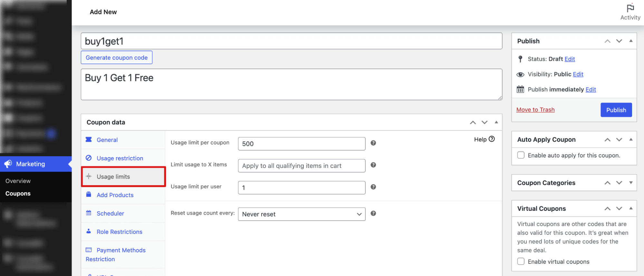
Task: Click Generate coupon code button
Action: [117, 58]
